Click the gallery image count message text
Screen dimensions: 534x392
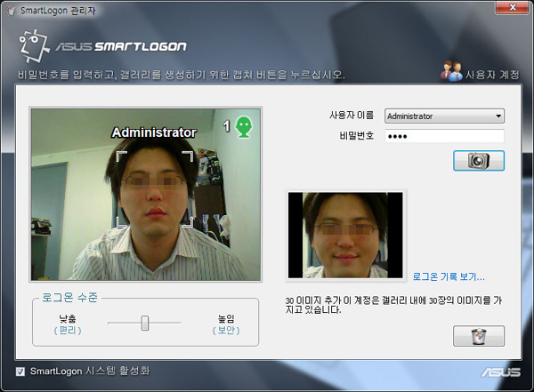[x=393, y=305]
